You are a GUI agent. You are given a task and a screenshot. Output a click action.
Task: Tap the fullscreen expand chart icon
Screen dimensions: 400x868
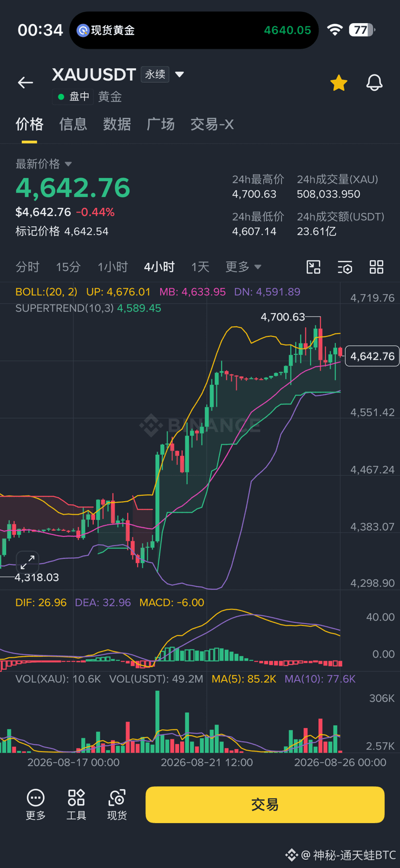[x=28, y=563]
